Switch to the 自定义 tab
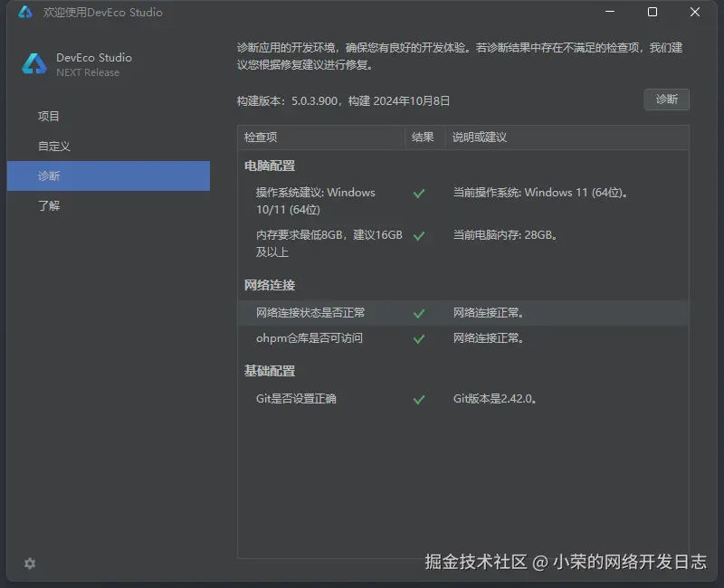The height and width of the screenshot is (588, 724). [x=109, y=147]
